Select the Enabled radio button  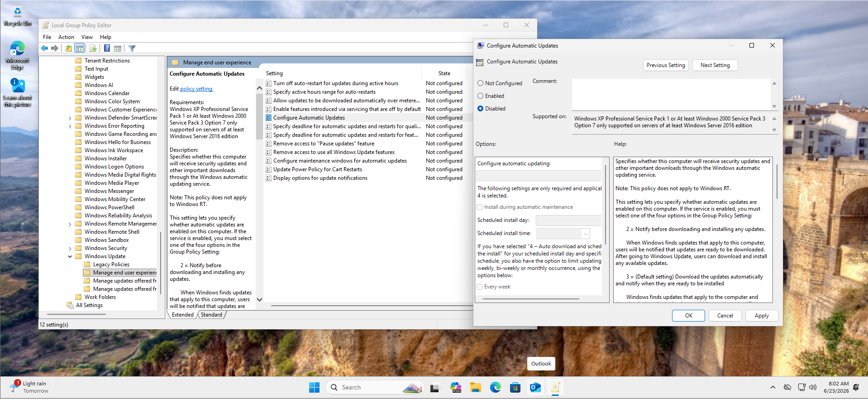coord(481,96)
